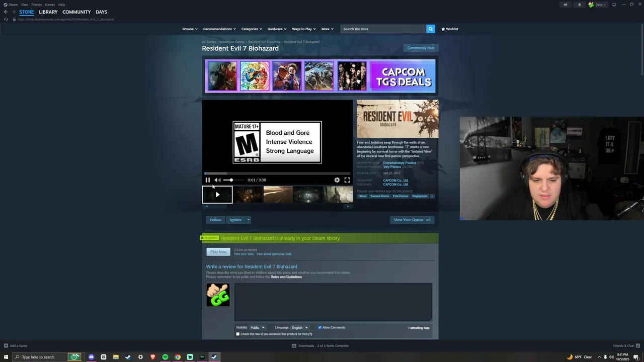Screen dimensions: 644x362
Task: Select the bright road screenshot thumbnail
Action: click(278, 195)
